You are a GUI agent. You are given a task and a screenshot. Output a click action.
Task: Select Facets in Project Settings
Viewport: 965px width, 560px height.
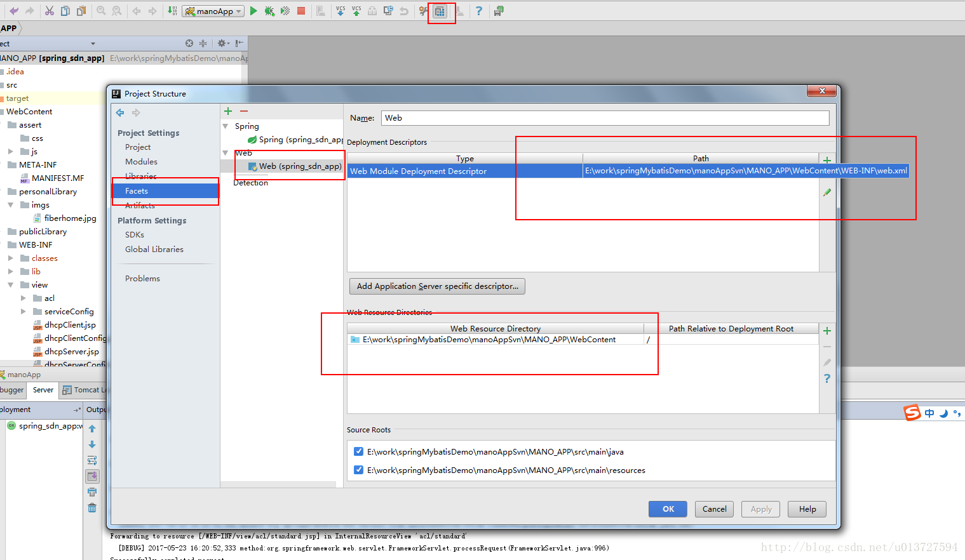166,190
